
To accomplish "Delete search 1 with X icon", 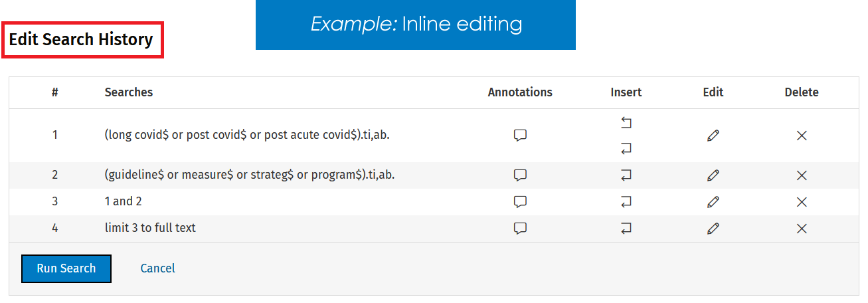I will tap(802, 136).
